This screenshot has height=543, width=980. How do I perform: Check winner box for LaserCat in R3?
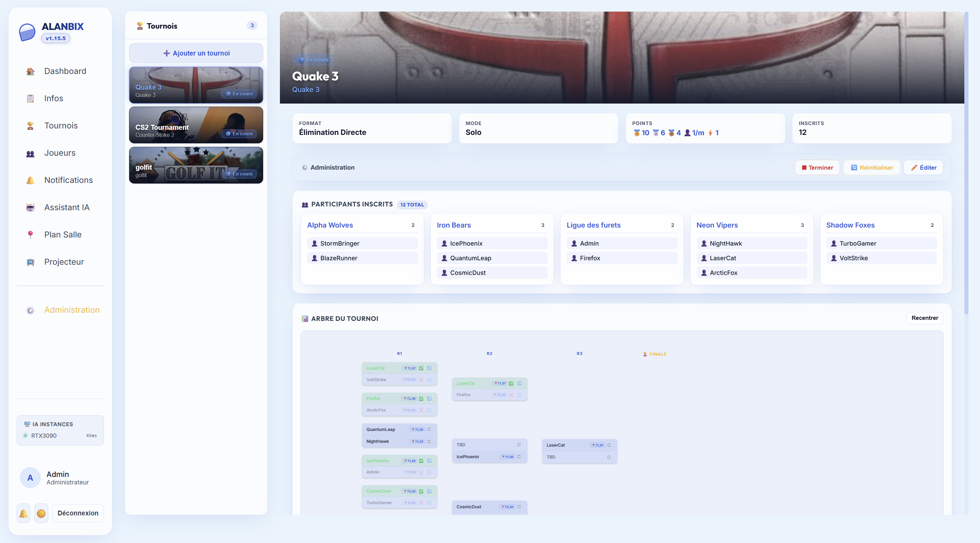click(609, 445)
